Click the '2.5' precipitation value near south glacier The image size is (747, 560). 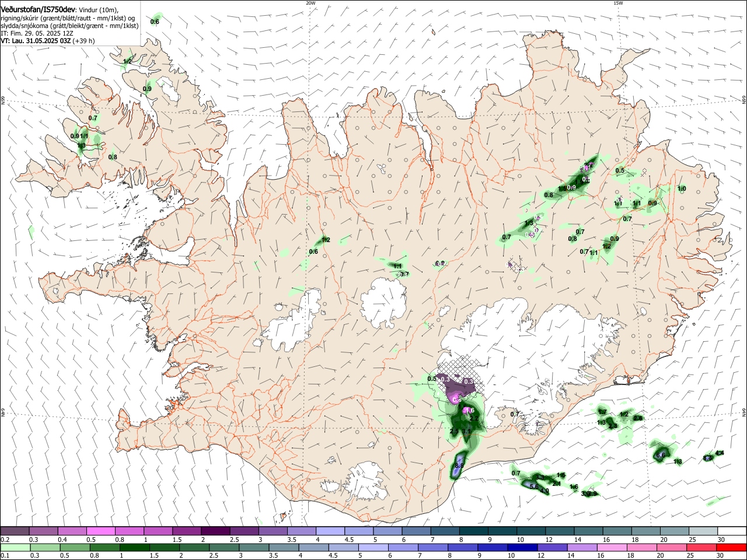(455, 431)
